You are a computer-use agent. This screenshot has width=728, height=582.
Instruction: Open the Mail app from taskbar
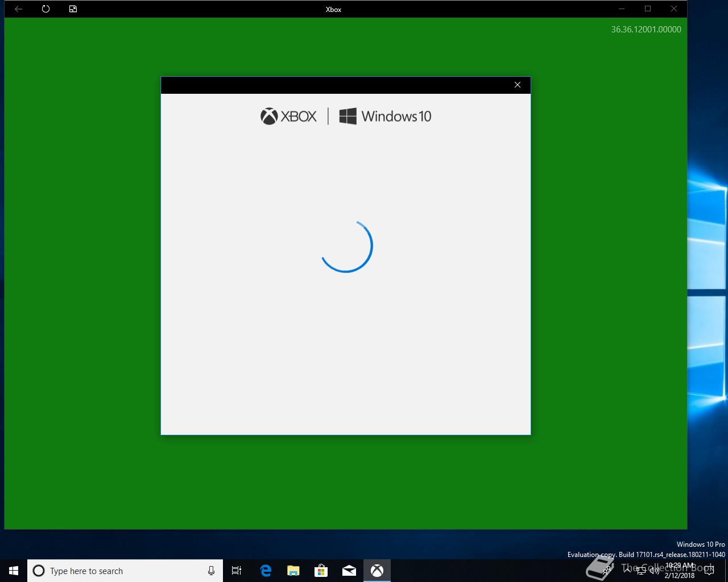[349, 571]
